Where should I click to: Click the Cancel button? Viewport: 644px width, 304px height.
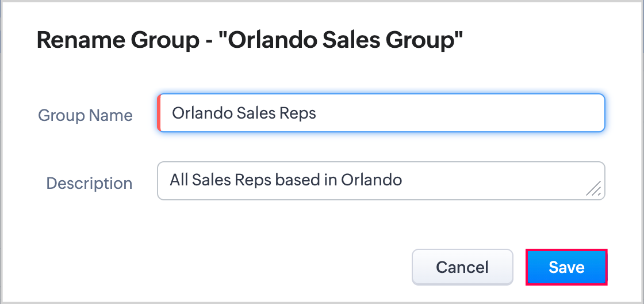462,267
